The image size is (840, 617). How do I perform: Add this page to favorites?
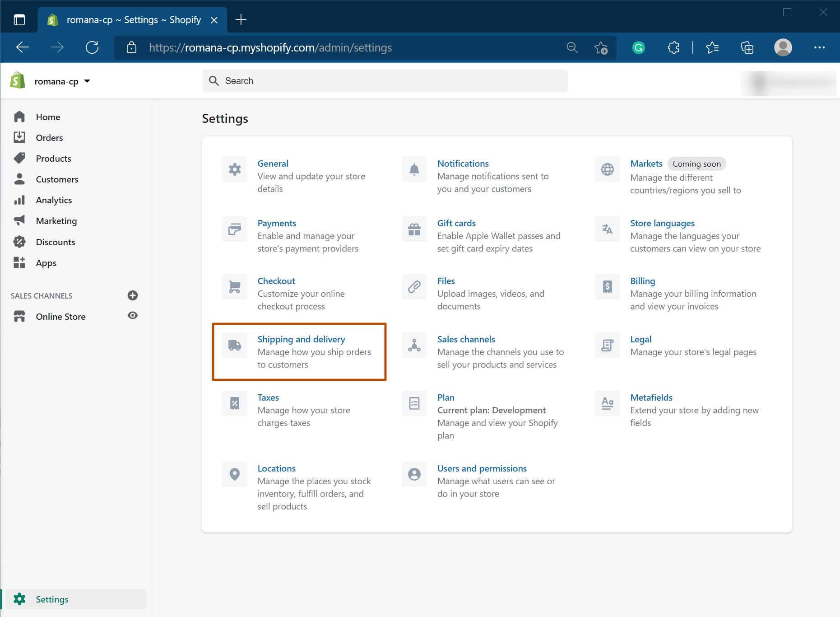(x=601, y=47)
